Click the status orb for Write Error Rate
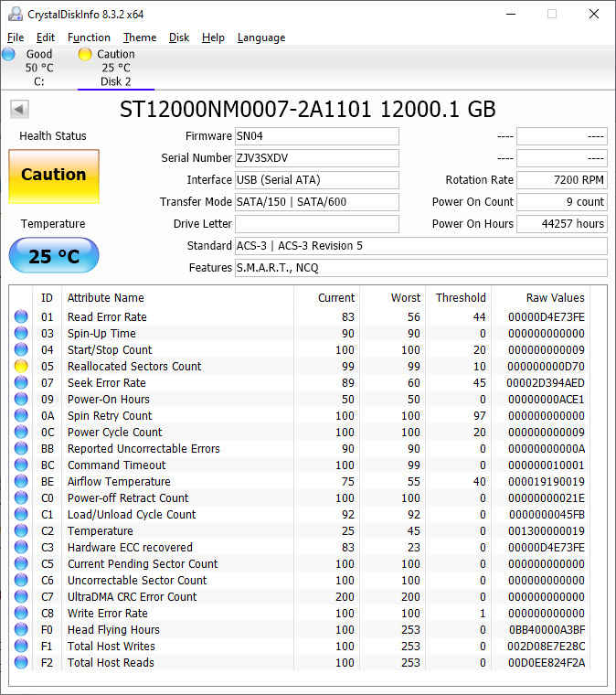Viewport: 616px width, 695px height. (x=21, y=613)
